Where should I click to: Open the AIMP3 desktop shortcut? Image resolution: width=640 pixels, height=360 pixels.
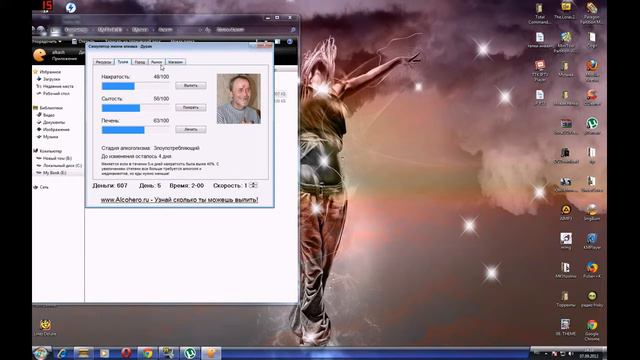[566, 213]
